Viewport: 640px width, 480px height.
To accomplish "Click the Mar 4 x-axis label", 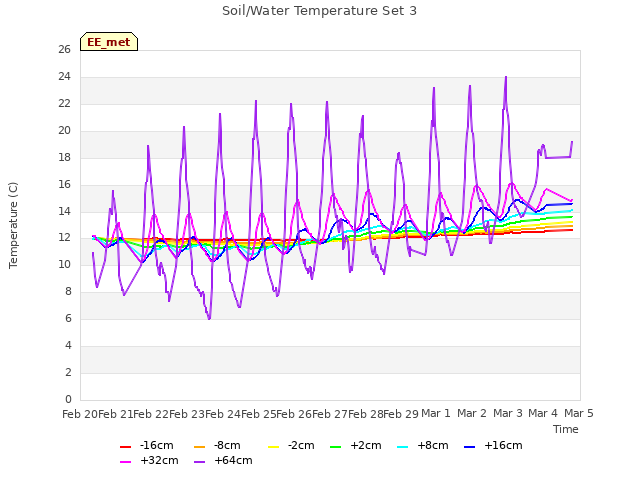I will click(543, 413).
